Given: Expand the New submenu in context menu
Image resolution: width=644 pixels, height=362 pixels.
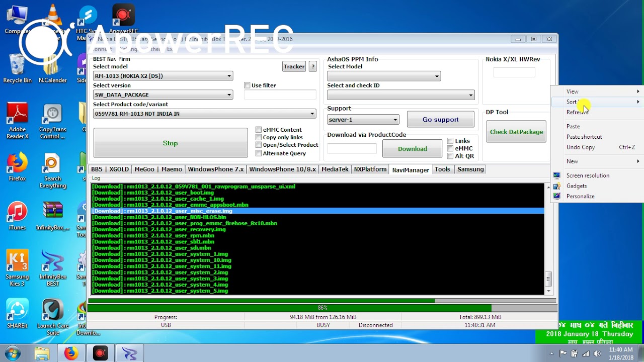Looking at the screenshot, I should click(597, 161).
